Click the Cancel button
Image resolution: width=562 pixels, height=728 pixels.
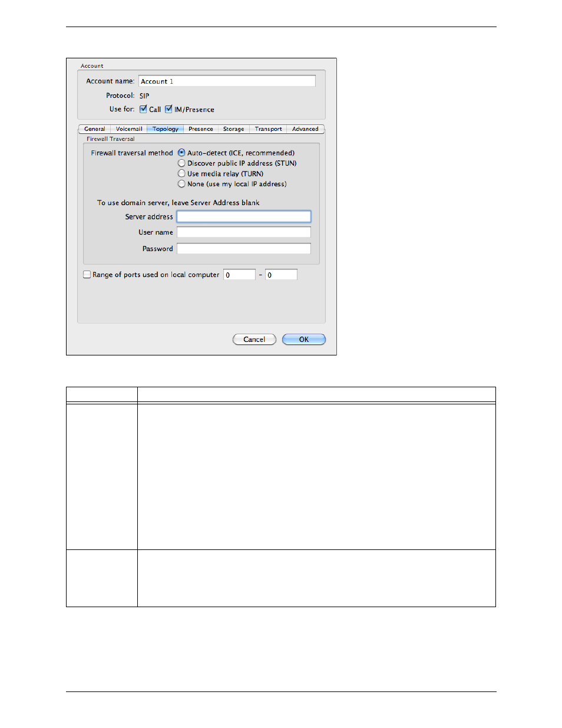coord(254,340)
